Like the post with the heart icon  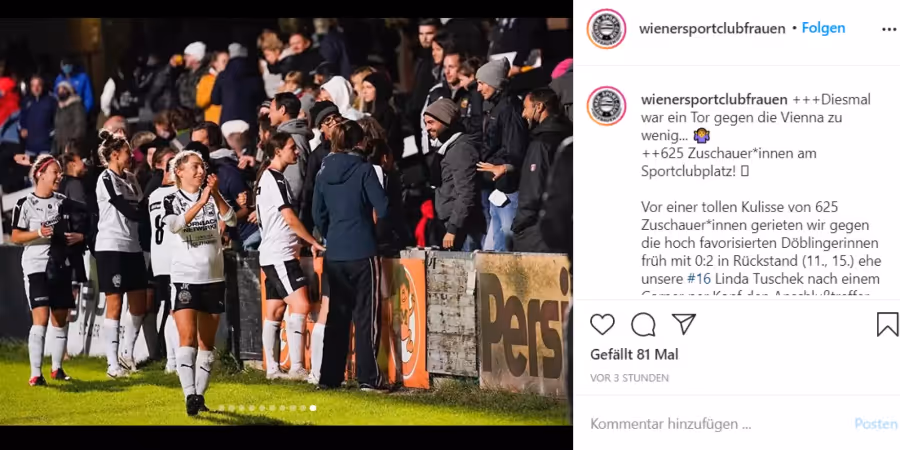602,324
